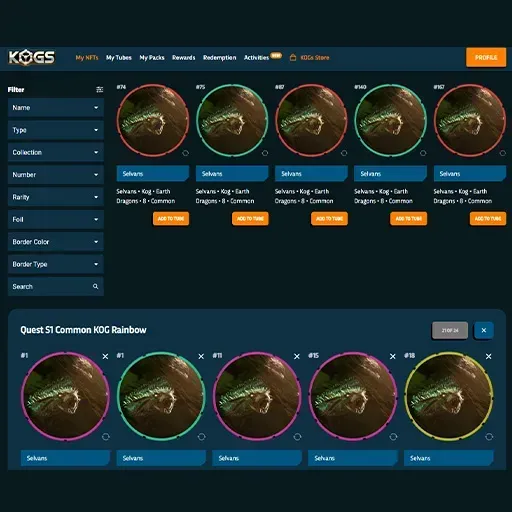Click the KOGS logo
Image resolution: width=512 pixels, height=512 pixels.
click(x=32, y=57)
